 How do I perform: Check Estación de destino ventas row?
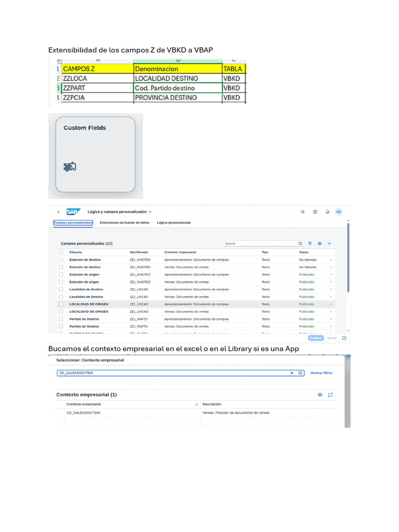tap(61, 267)
